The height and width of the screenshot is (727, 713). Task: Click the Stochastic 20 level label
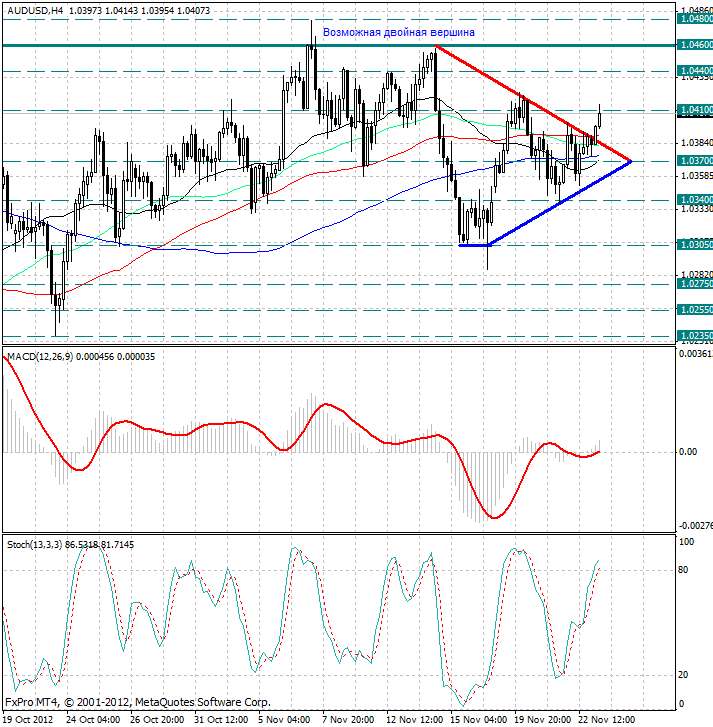tap(683, 675)
